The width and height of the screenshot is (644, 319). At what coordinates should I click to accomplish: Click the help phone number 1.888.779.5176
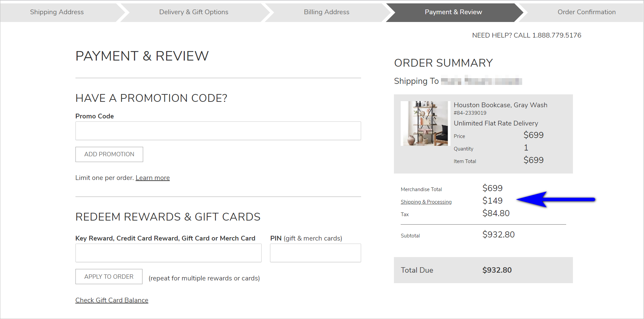tap(556, 35)
